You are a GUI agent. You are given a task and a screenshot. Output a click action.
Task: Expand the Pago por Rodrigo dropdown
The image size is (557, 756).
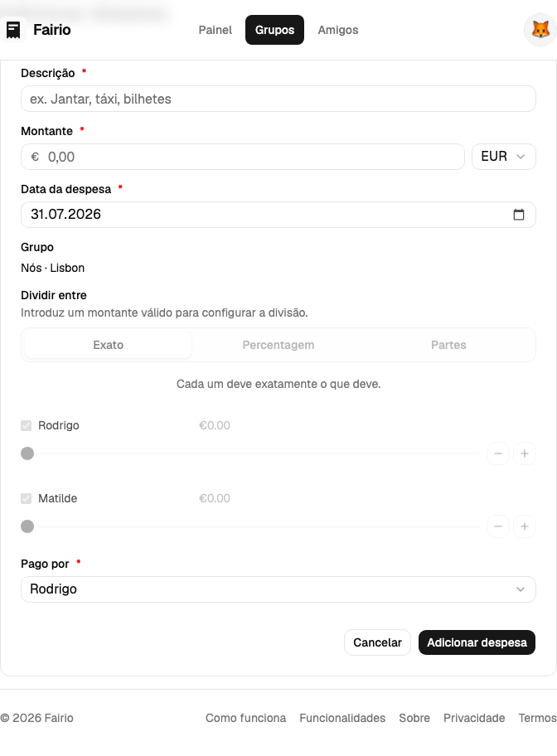[x=278, y=589]
